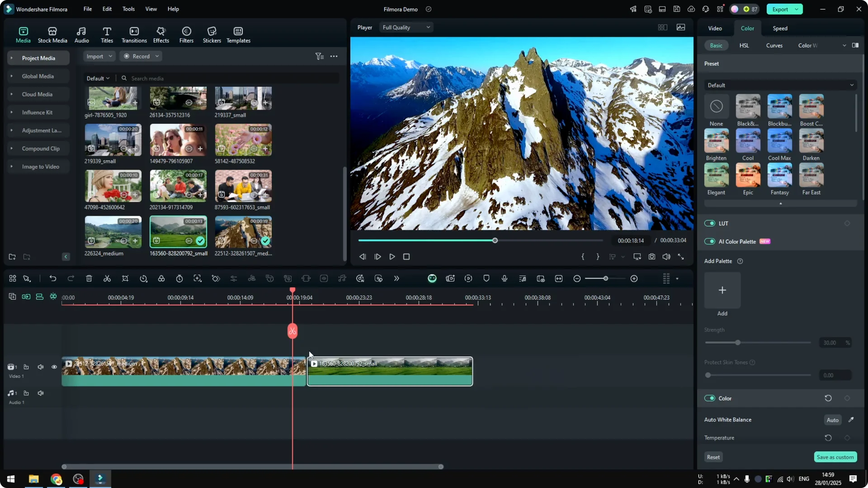Play the preview video
868x488 pixels.
pos(392,257)
